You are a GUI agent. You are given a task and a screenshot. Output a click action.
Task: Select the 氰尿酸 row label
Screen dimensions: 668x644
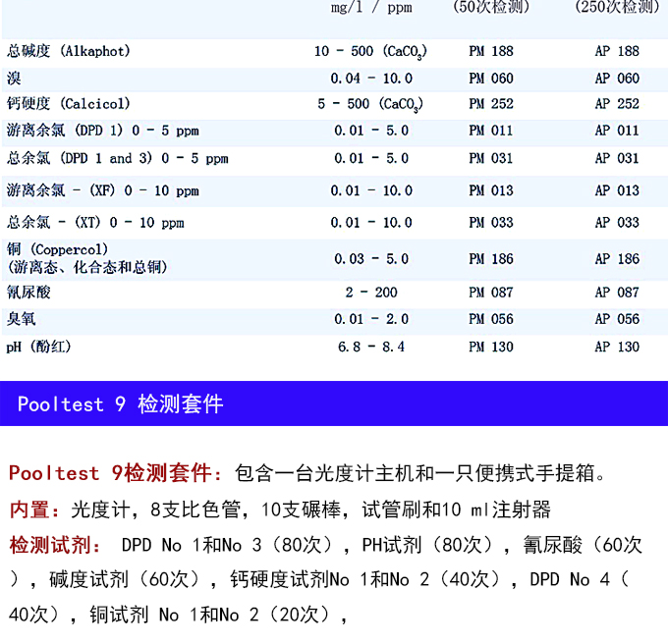pos(28,293)
